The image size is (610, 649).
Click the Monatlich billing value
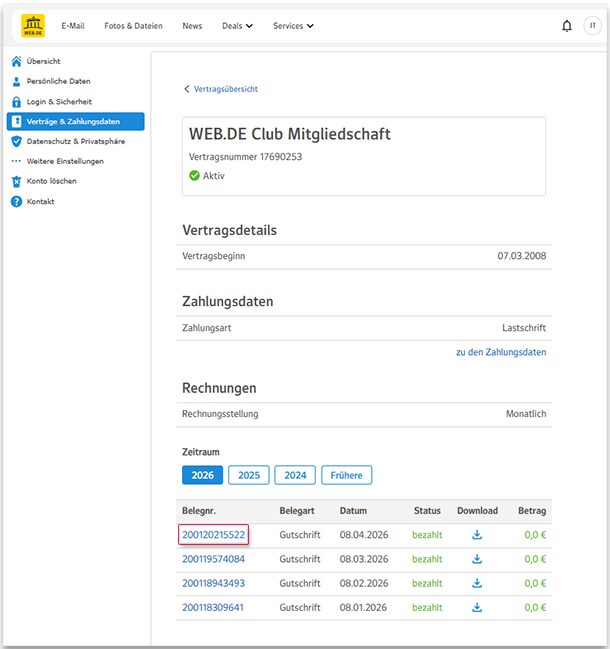tap(526, 414)
